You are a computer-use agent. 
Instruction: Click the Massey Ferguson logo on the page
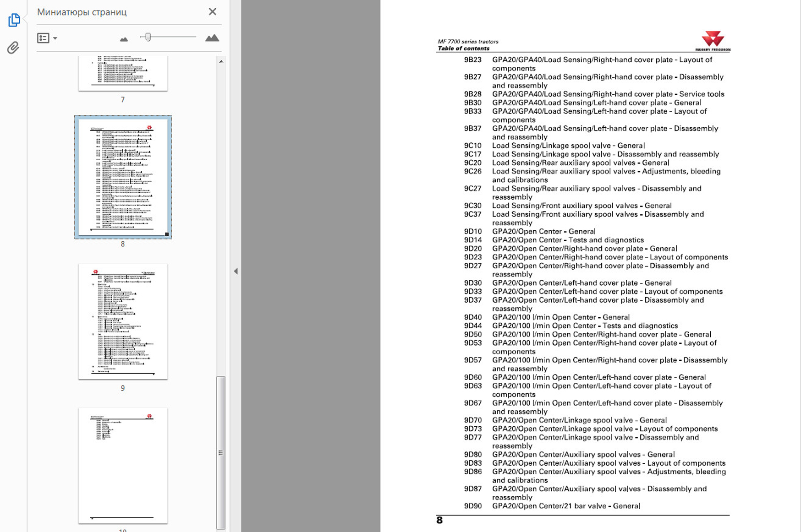click(x=713, y=41)
